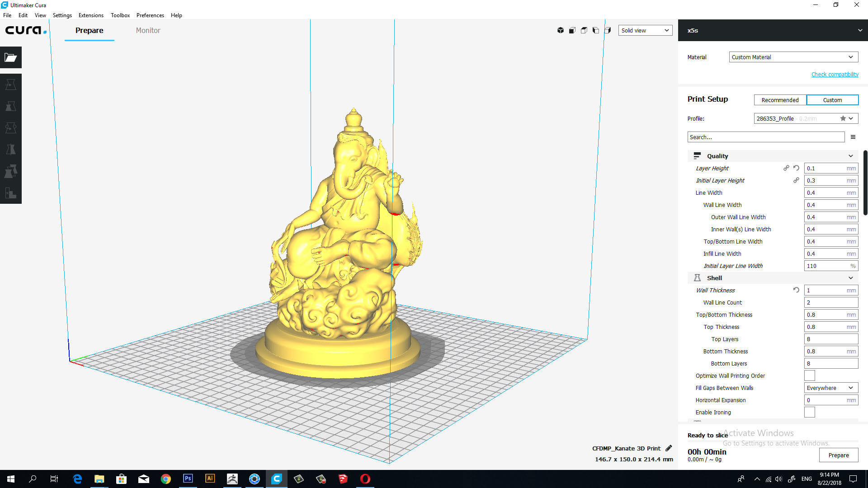Click the star icon in Profile selector
This screenshot has height=488, width=868.
[843, 118]
